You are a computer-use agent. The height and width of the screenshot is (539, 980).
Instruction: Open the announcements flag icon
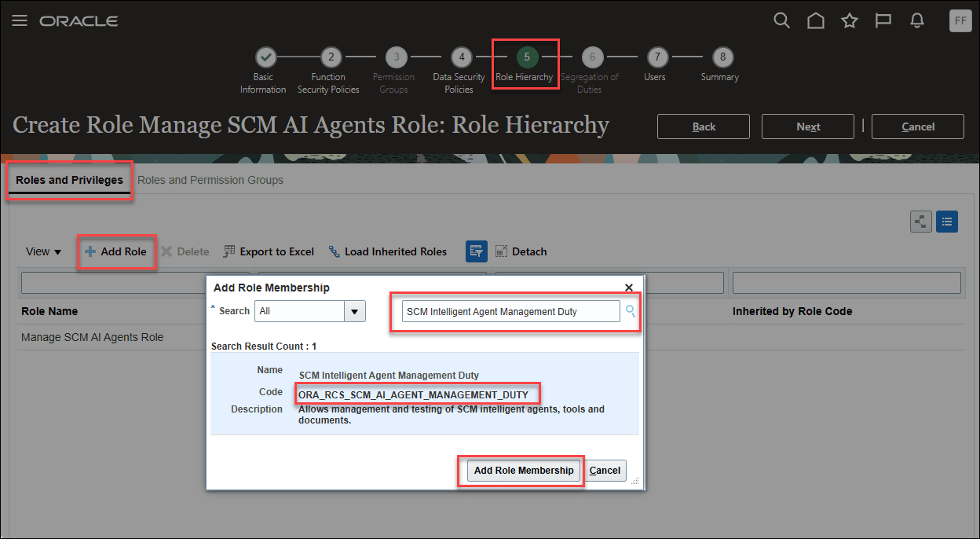pyautogui.click(x=883, y=20)
